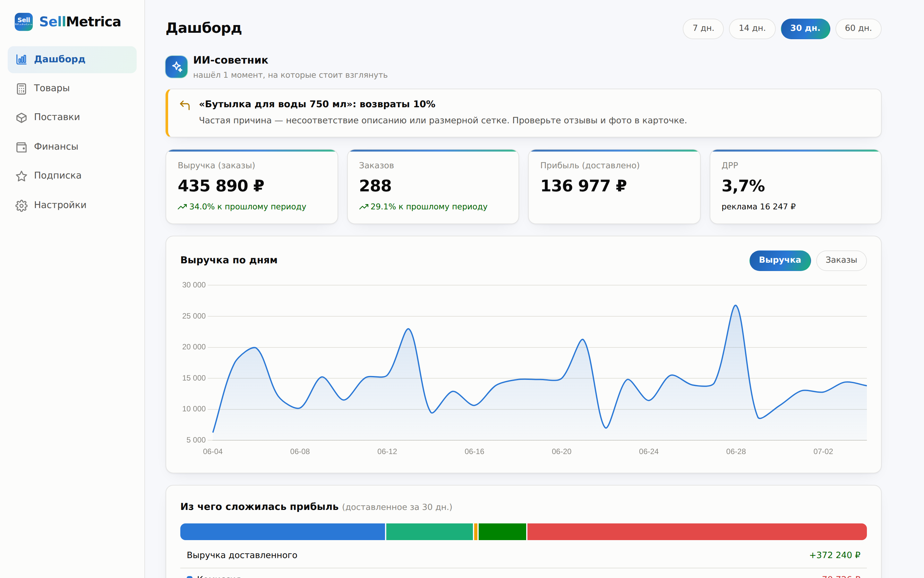
Task: Click the 25 000 axis label
Action: pyautogui.click(x=193, y=316)
